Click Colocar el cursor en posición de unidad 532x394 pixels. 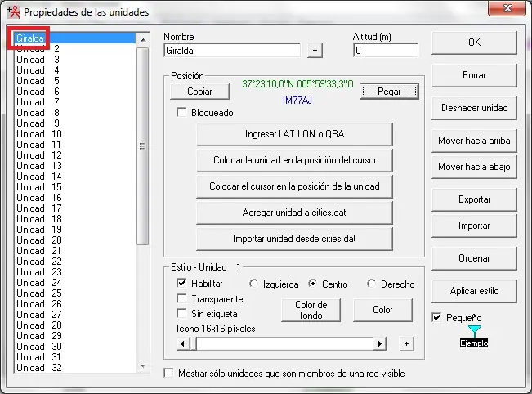tap(294, 186)
